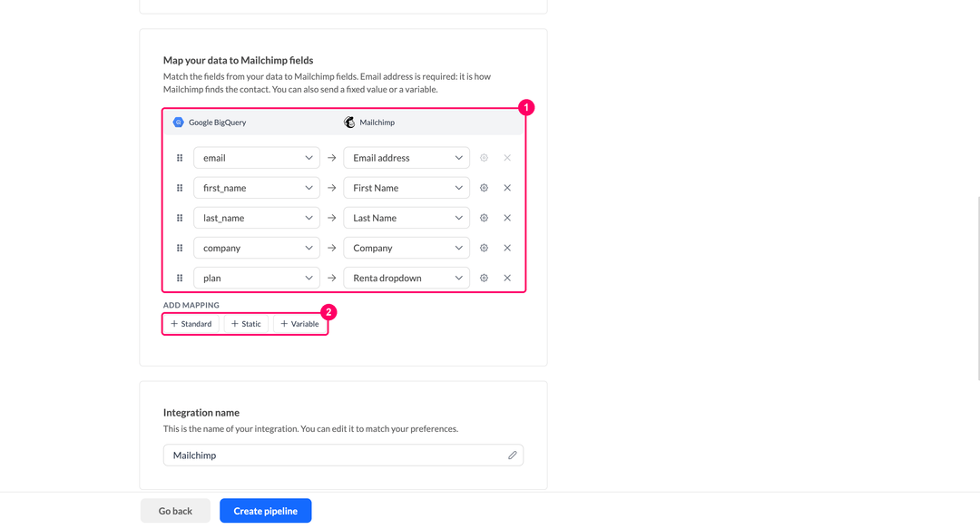Open the plan source field dropdown
Image resolution: width=980 pixels, height=529 pixels.
pos(257,278)
